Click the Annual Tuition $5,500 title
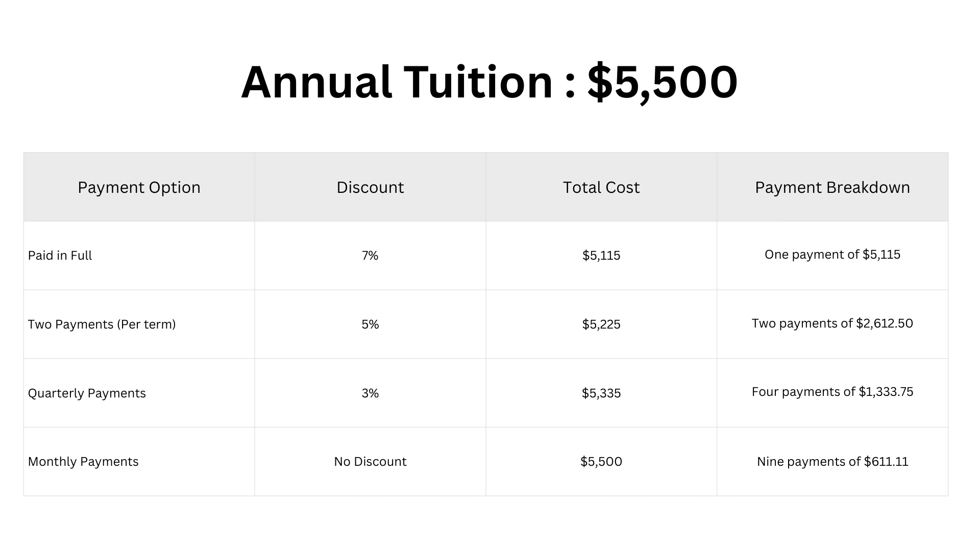980x551 pixels. [x=489, y=82]
